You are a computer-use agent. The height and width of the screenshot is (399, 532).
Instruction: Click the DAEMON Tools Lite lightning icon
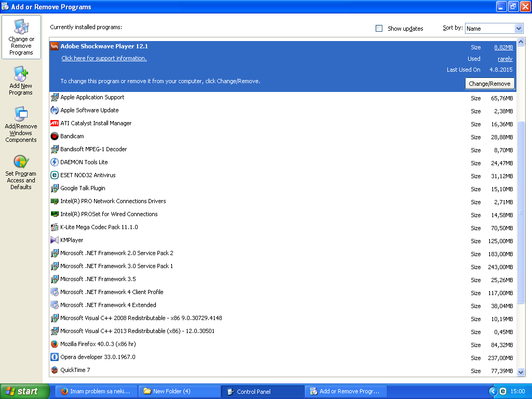54,162
